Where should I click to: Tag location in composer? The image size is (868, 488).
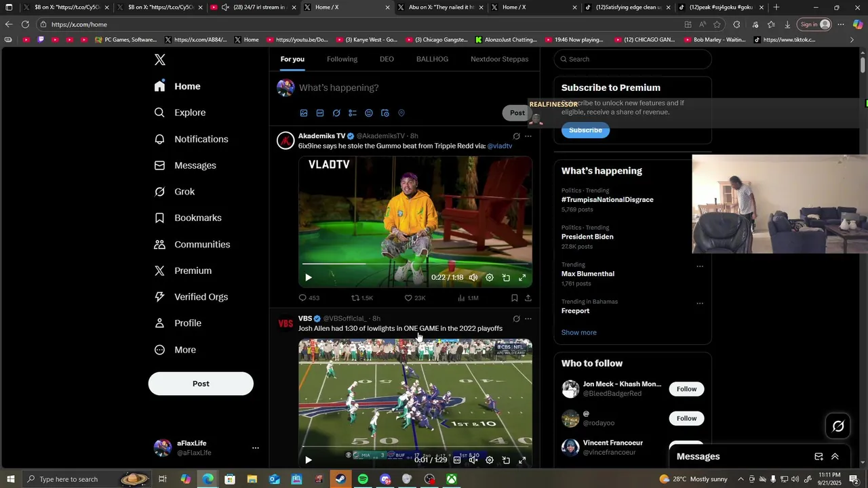[401, 113]
